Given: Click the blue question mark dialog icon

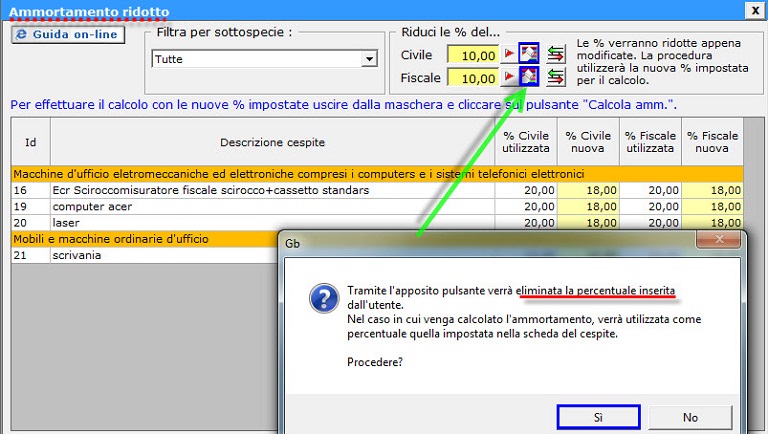Looking at the screenshot, I should click(x=320, y=298).
